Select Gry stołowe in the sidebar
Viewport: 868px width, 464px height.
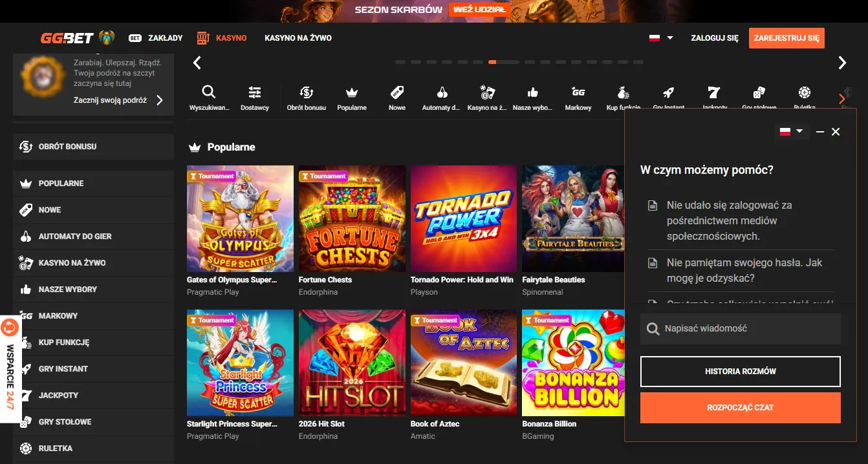click(x=93, y=422)
